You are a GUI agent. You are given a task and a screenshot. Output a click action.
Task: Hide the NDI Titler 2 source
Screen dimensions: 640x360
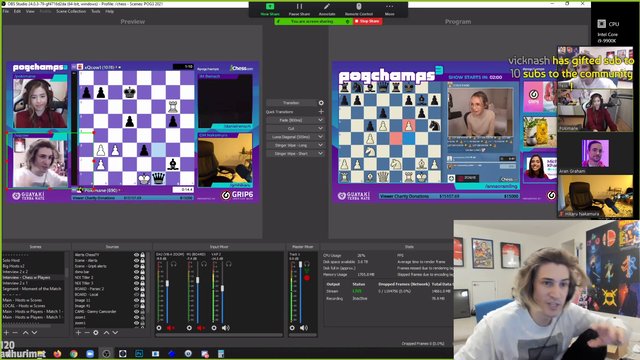click(136, 278)
